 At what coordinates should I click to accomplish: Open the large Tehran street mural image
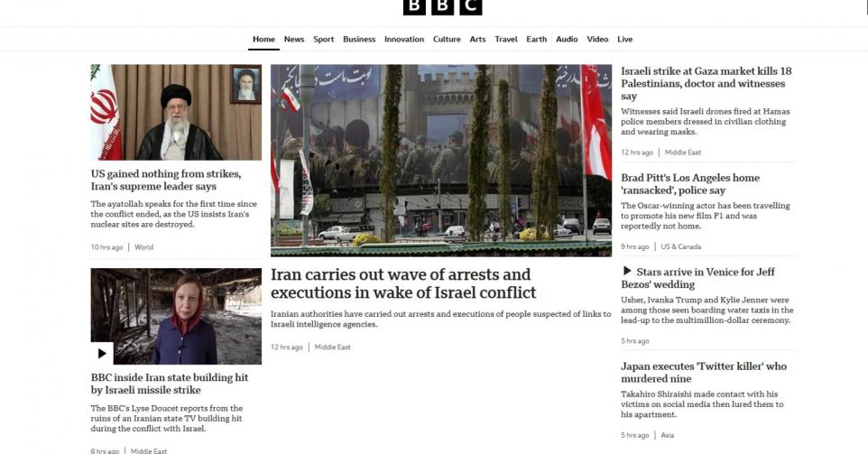coord(441,161)
